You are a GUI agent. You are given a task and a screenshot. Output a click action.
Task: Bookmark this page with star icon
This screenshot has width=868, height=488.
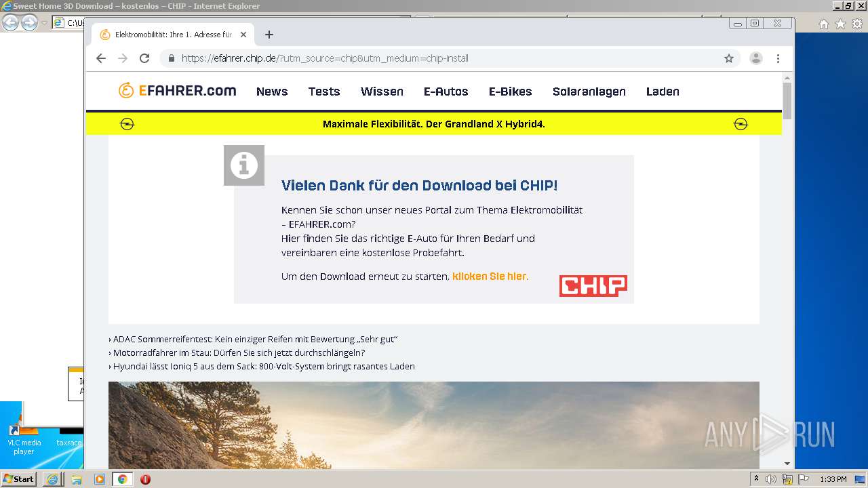(729, 58)
